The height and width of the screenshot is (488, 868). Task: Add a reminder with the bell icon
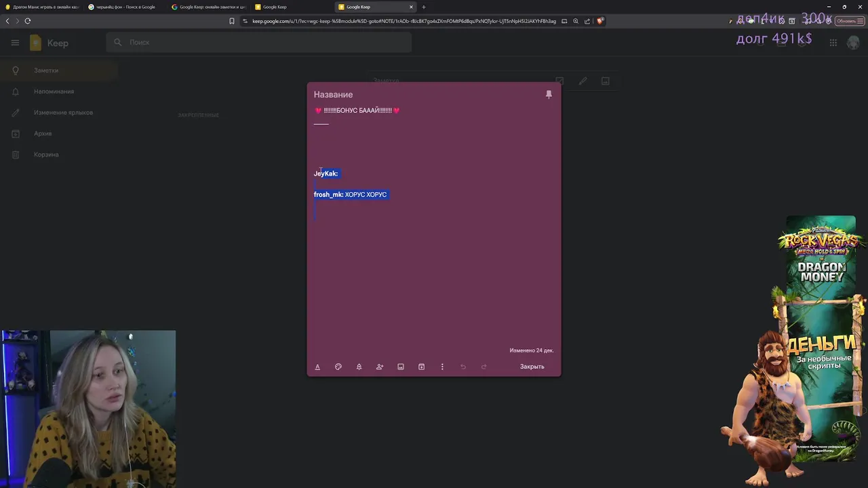pyautogui.click(x=359, y=367)
